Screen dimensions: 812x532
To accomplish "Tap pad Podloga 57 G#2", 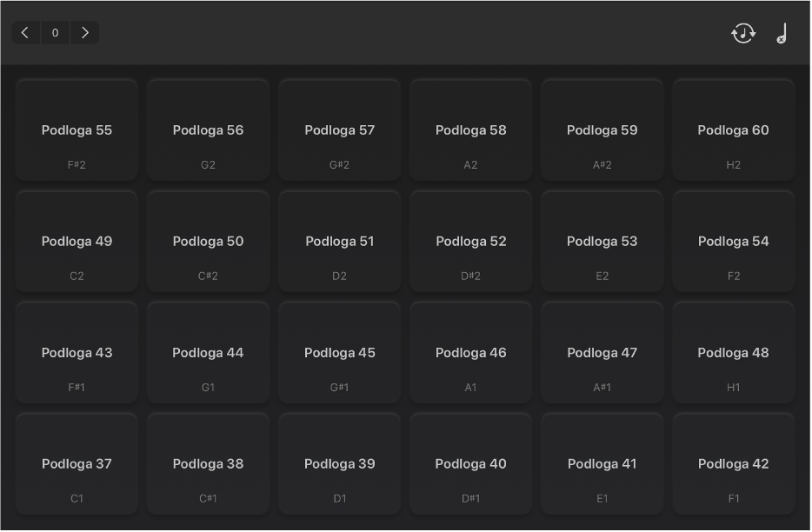I will 340,130.
